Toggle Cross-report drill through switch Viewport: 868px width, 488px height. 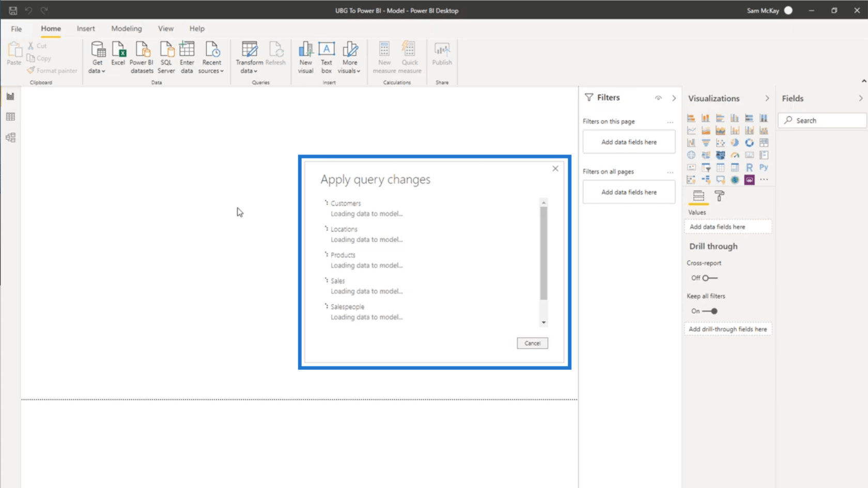[710, 278]
